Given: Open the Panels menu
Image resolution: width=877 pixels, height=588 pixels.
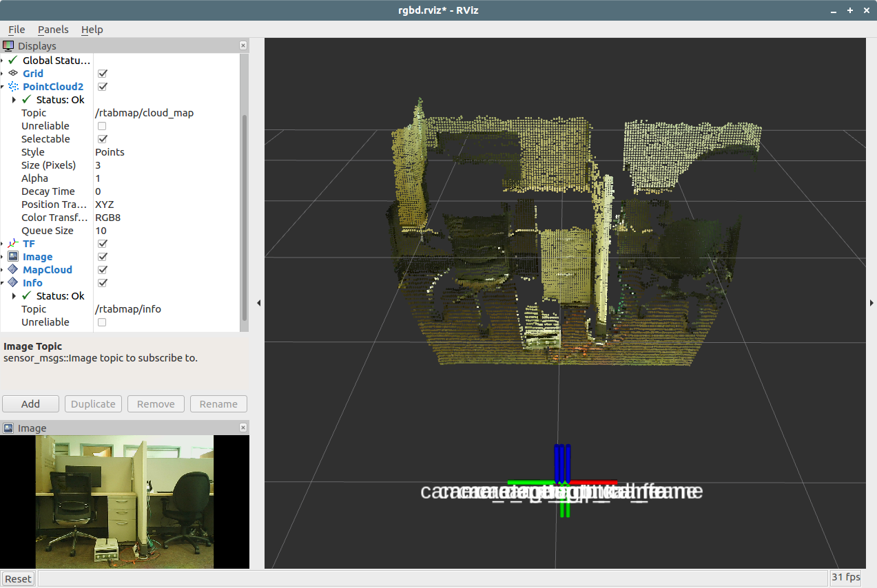Looking at the screenshot, I should 53,30.
